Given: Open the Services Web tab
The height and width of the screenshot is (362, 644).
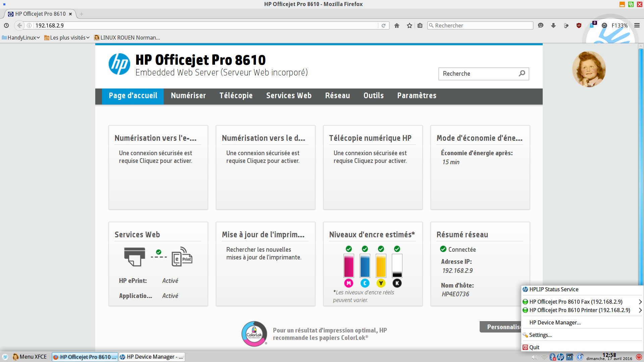Looking at the screenshot, I should (x=289, y=96).
